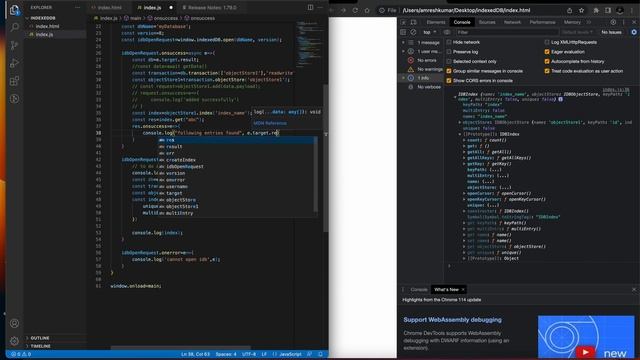Open the Default levels dropdown
This screenshot has width=640, height=360.
pos(577,32)
